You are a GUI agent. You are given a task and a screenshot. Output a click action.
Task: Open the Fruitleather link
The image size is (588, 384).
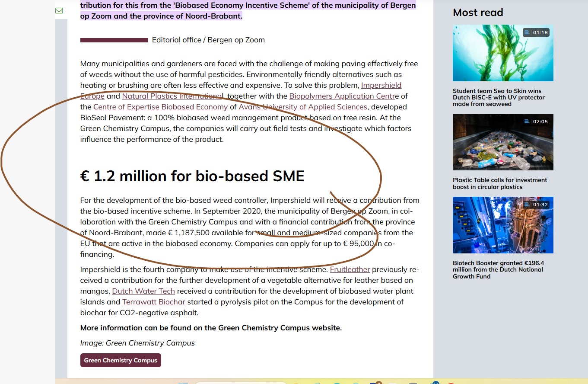350,269
